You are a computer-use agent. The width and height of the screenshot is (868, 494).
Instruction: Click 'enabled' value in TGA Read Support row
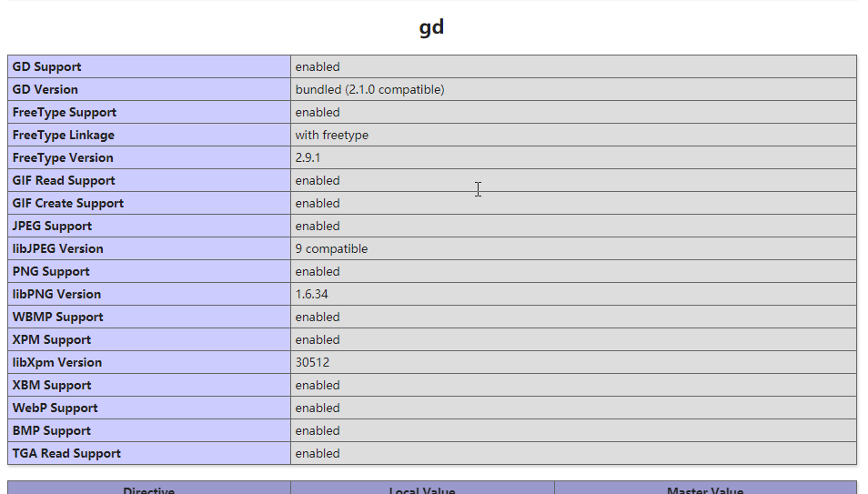tap(318, 453)
